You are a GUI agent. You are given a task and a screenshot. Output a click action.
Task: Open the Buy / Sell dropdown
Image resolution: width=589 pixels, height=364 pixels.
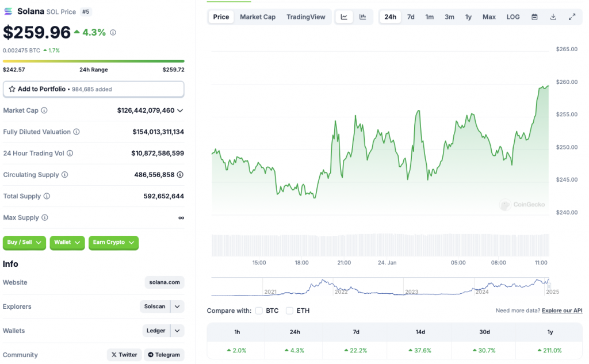tap(24, 243)
